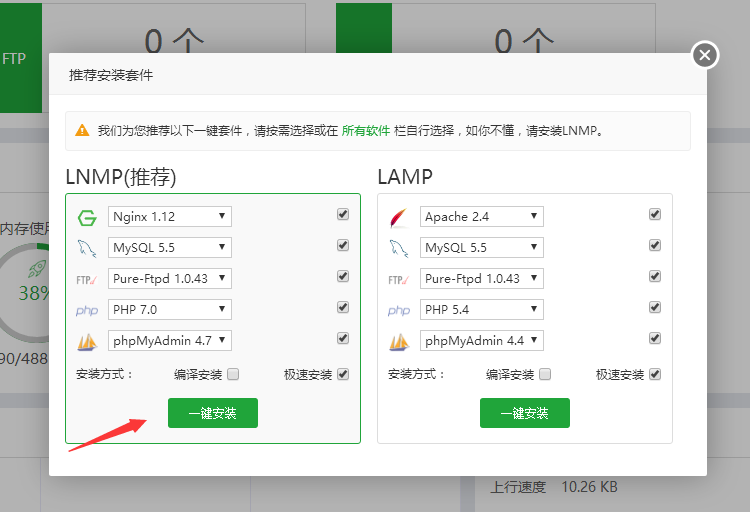Click the php icon in LNMP panel
This screenshot has width=750, height=512.
[x=87, y=311]
